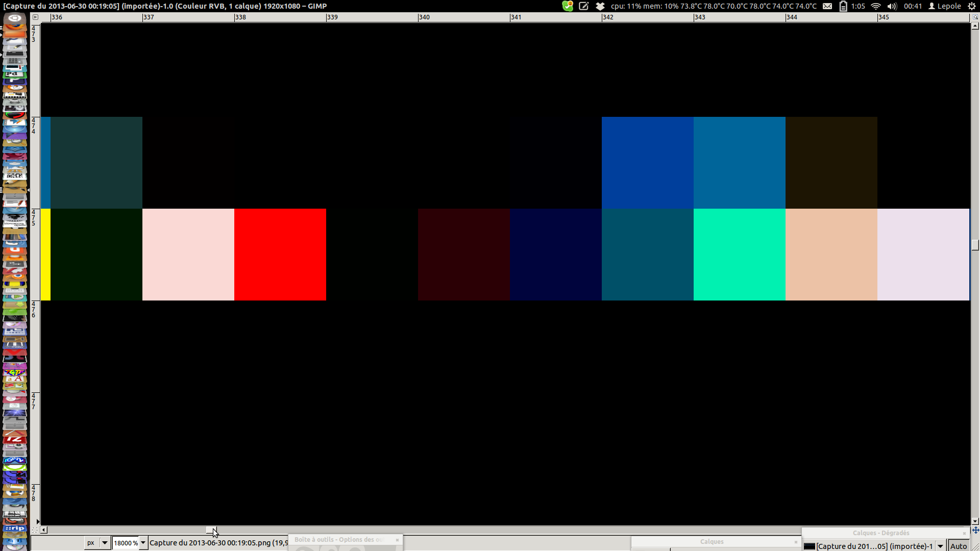Screen dimensions: 980x551
Task: Open the sound volume indicator
Action: (x=892, y=6)
